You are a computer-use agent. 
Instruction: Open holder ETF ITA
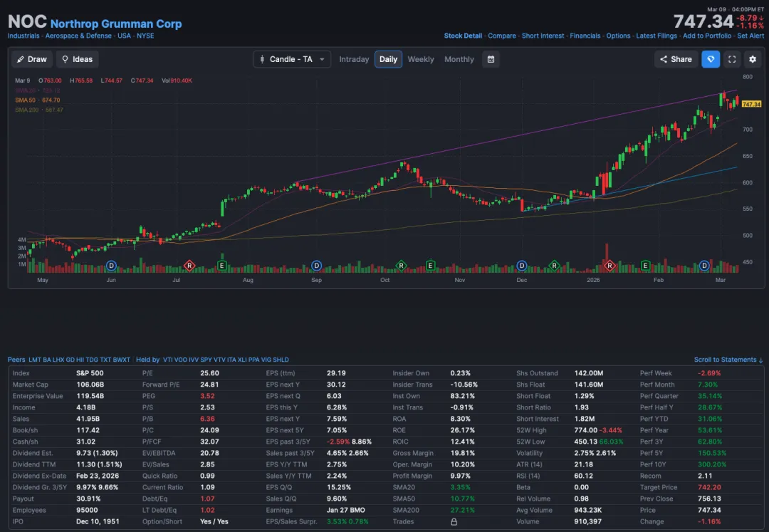(231, 360)
